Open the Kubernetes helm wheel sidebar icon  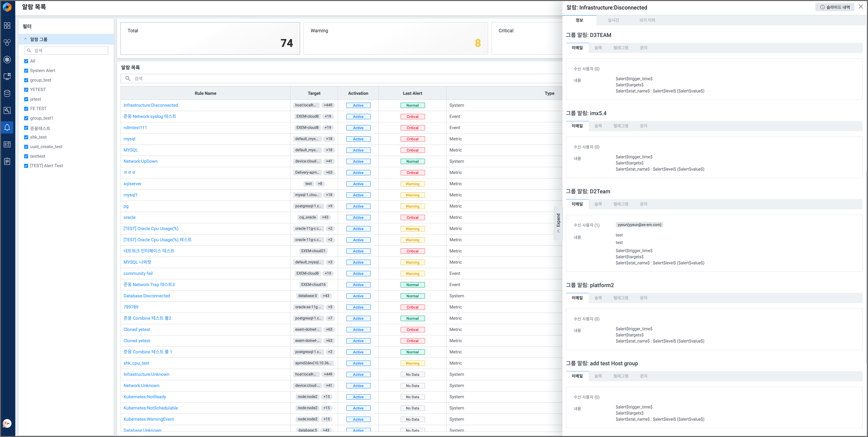pyautogui.click(x=7, y=59)
